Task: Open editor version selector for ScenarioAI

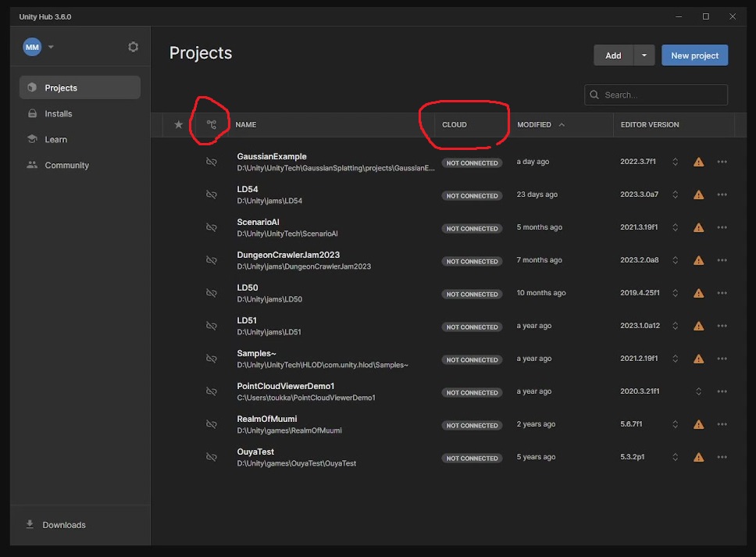Action: [x=675, y=227]
